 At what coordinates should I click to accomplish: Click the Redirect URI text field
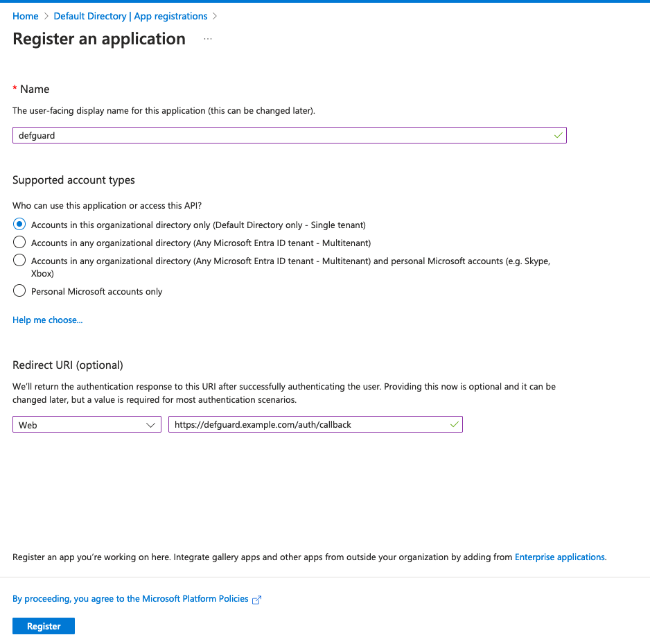click(305, 425)
